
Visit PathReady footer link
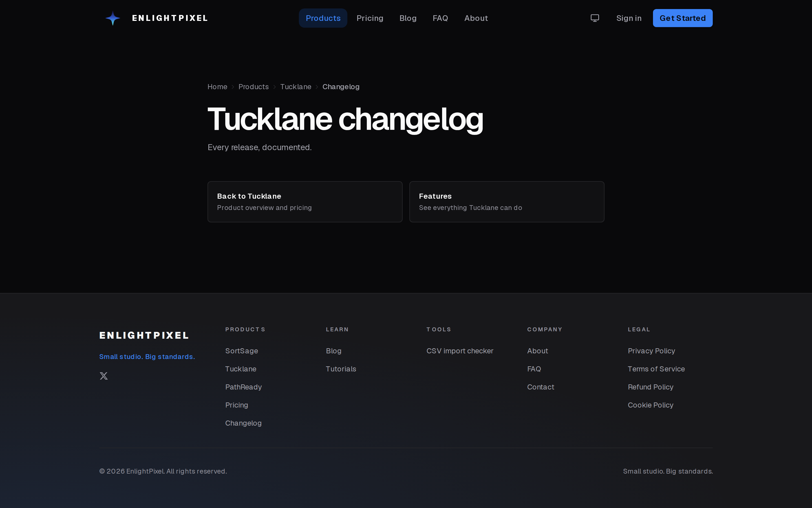tap(243, 387)
